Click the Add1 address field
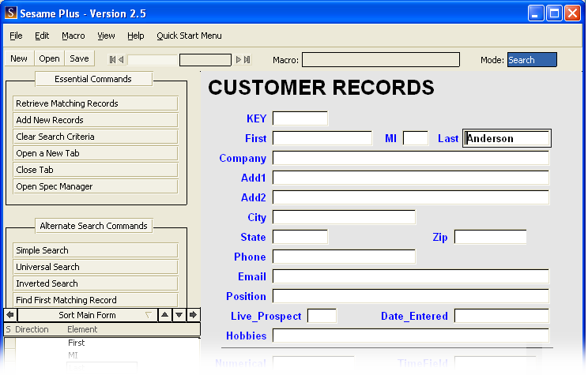 [411, 178]
